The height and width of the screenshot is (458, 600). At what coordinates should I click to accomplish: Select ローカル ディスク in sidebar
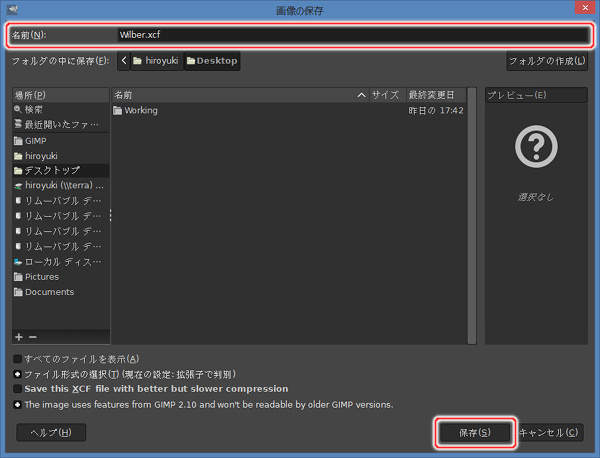(x=61, y=262)
